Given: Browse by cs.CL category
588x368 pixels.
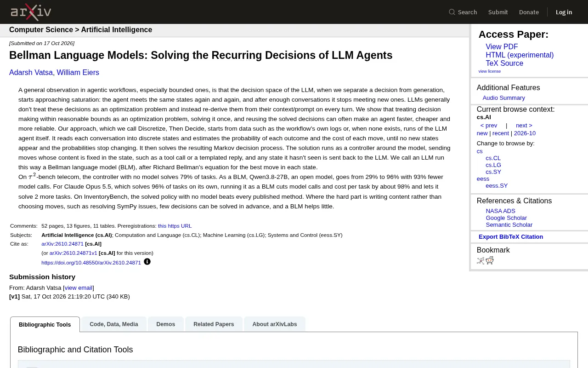Looking at the screenshot, I should 493,158.
